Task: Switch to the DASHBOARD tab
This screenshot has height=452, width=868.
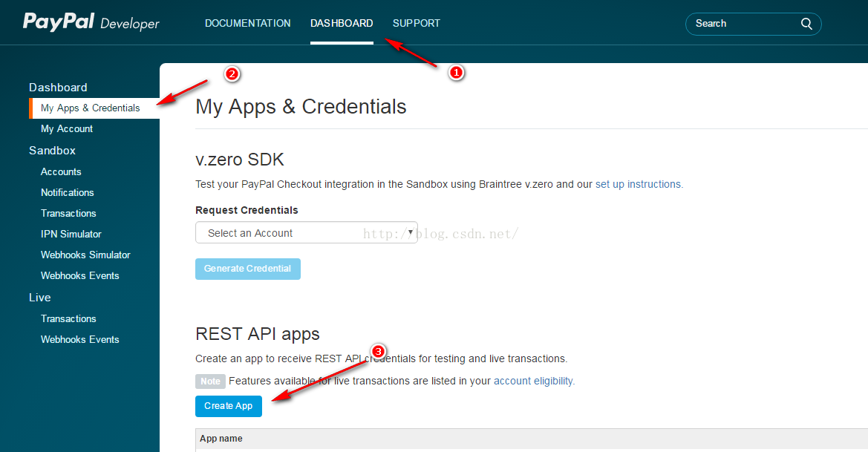Action: [x=342, y=23]
